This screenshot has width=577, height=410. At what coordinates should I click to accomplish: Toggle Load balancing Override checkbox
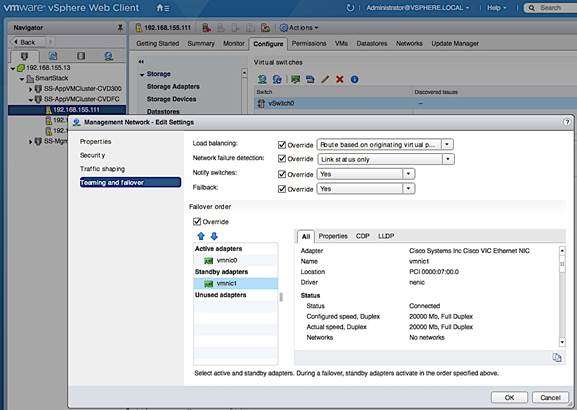(x=282, y=145)
